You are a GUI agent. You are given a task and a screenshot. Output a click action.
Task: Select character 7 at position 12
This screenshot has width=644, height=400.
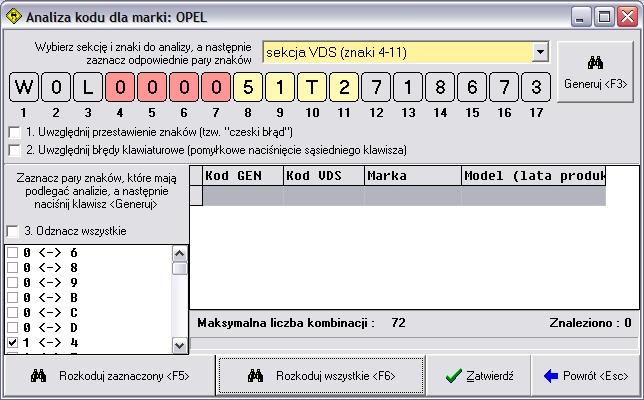pyautogui.click(x=376, y=87)
